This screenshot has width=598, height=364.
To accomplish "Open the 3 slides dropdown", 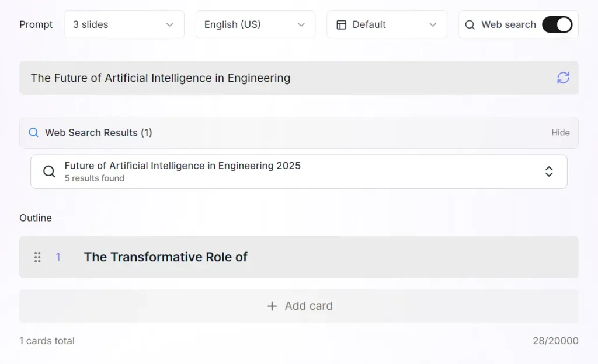I will coord(124,24).
